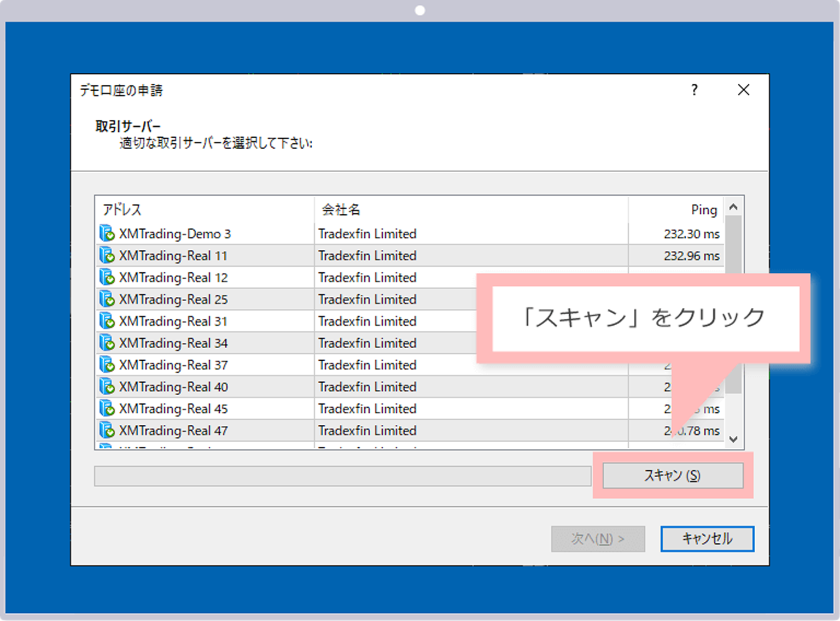Click the server icon beside XMTrading-Real 25
Image resolution: width=840 pixels, height=621 pixels.
pos(107,299)
